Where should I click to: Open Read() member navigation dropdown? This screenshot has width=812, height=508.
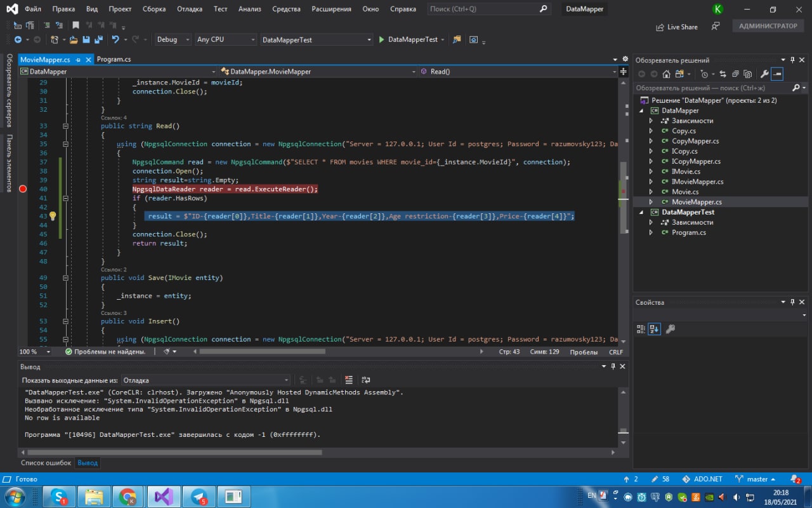click(x=518, y=72)
